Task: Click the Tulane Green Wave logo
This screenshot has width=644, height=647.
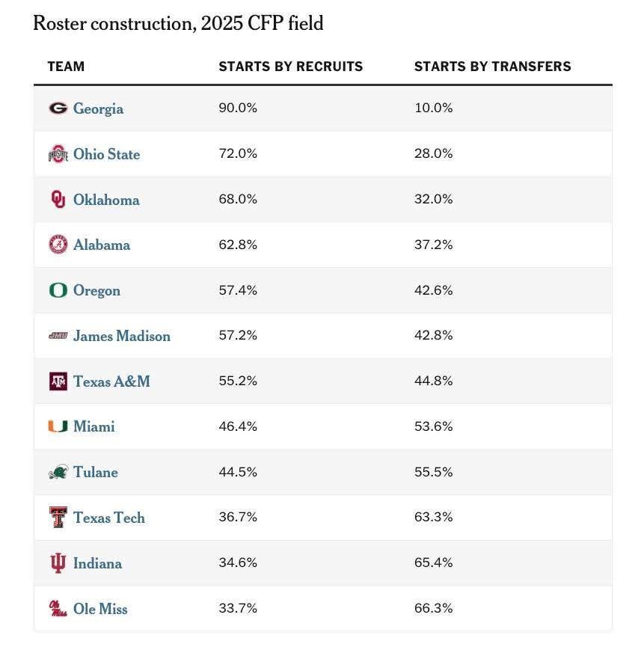Action: tap(58, 472)
